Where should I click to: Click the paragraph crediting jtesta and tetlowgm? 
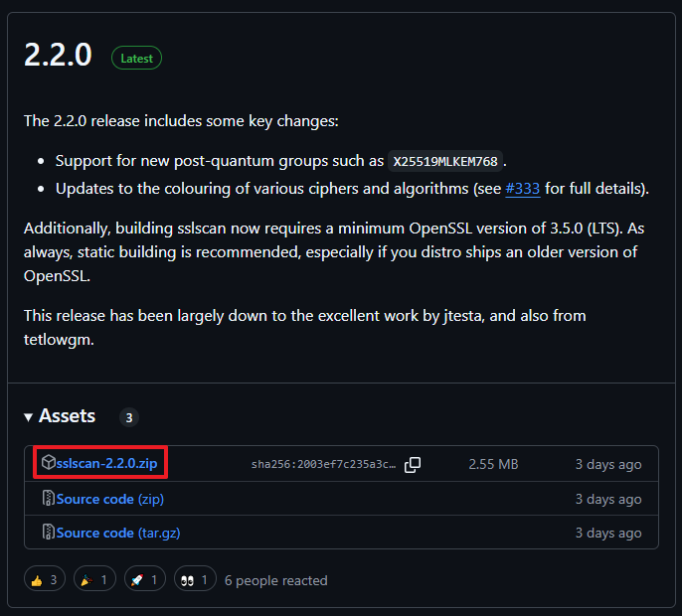[x=305, y=327]
